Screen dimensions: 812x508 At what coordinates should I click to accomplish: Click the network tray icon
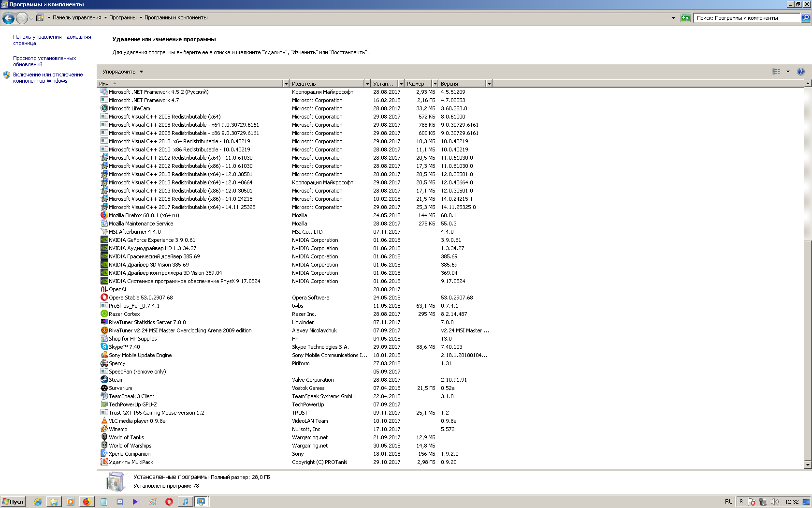(x=763, y=502)
